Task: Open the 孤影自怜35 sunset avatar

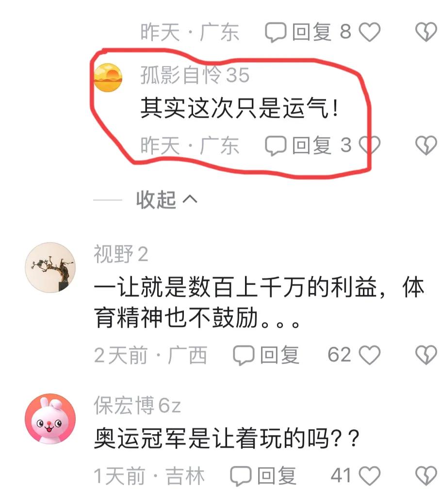Action: (x=108, y=78)
